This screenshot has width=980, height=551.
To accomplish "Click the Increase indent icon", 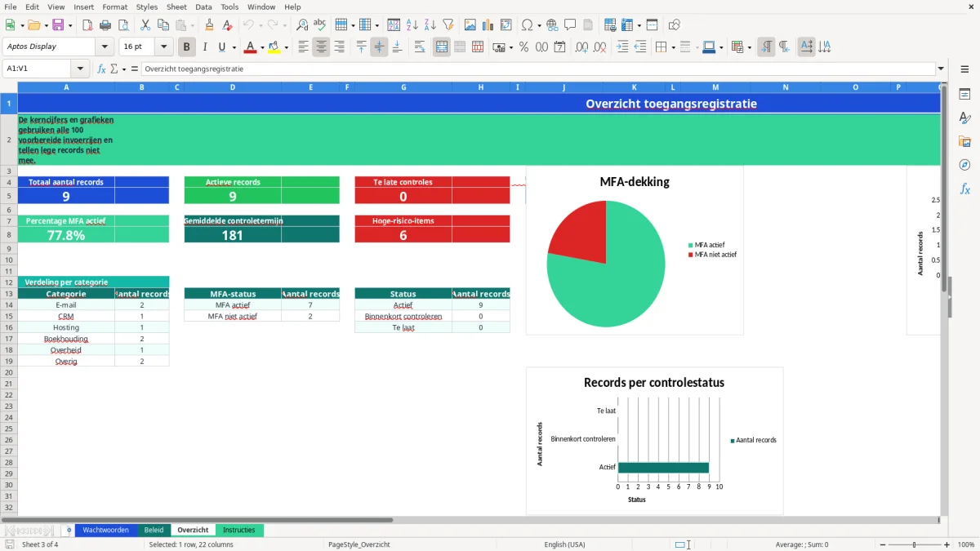I will (x=622, y=47).
